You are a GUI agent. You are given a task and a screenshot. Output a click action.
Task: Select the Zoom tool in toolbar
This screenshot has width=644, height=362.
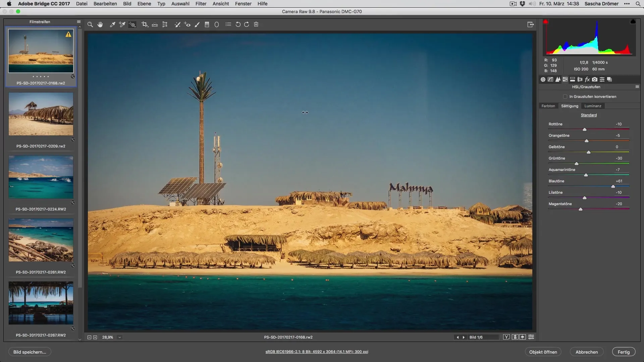tap(90, 24)
